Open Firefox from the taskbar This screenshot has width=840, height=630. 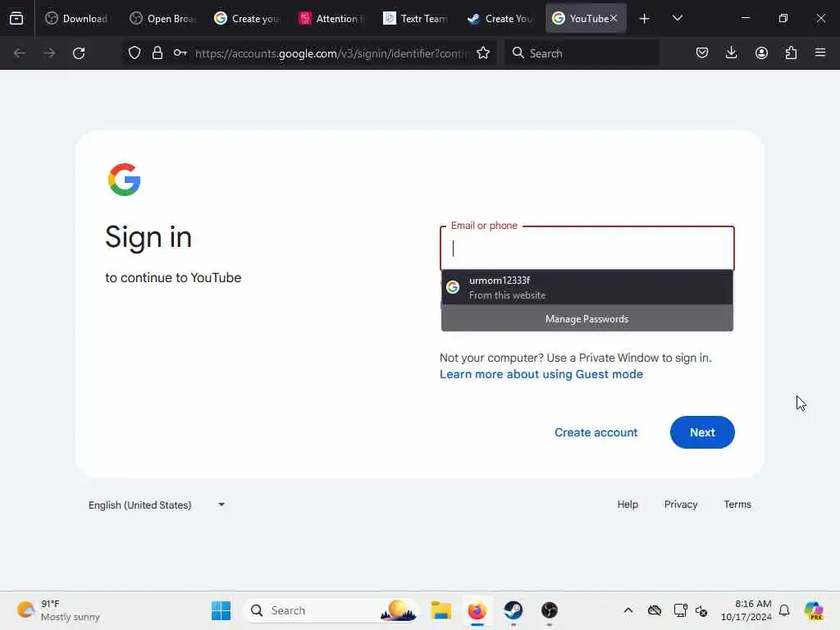[477, 610]
